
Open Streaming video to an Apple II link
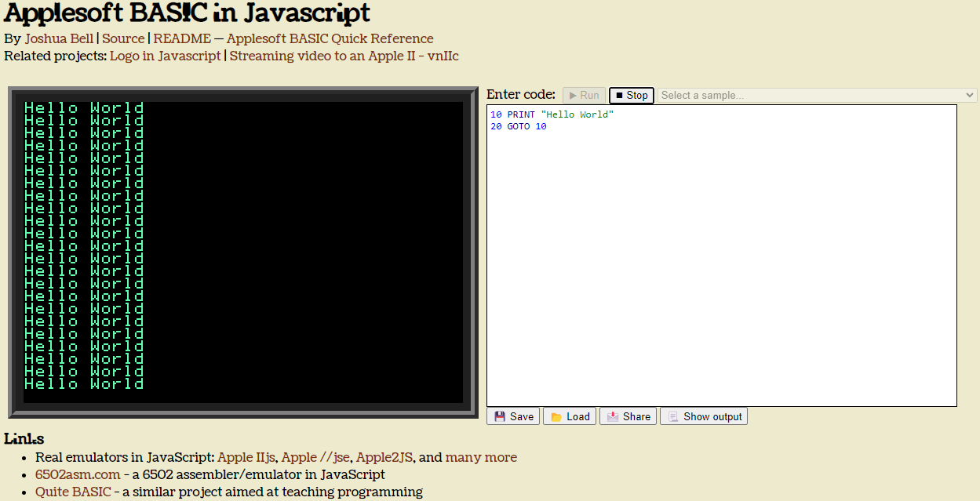click(x=344, y=56)
